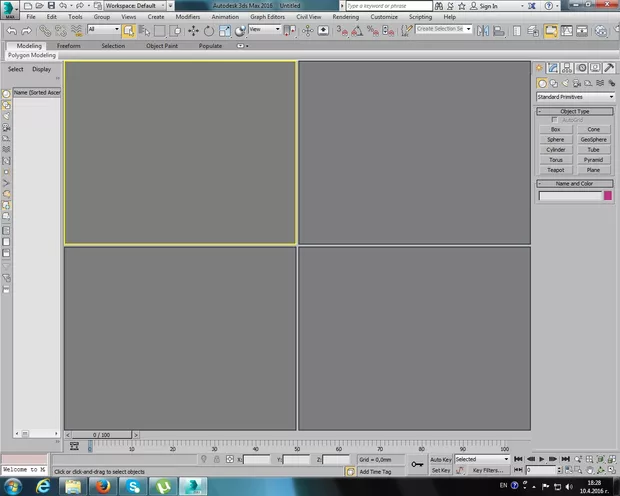Create a Teapot primitive button
This screenshot has height=496, width=620.
555,170
